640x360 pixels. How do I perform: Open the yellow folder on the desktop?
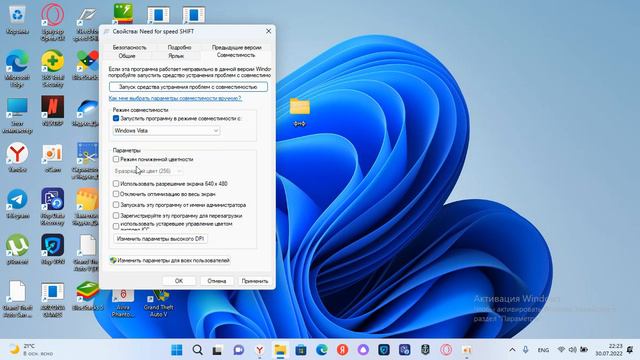(x=300, y=111)
